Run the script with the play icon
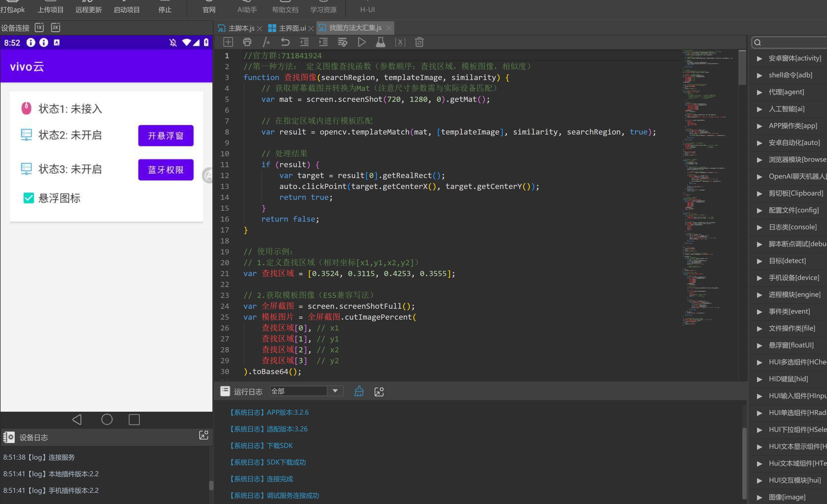Image resolution: width=827 pixels, height=504 pixels. click(x=361, y=42)
